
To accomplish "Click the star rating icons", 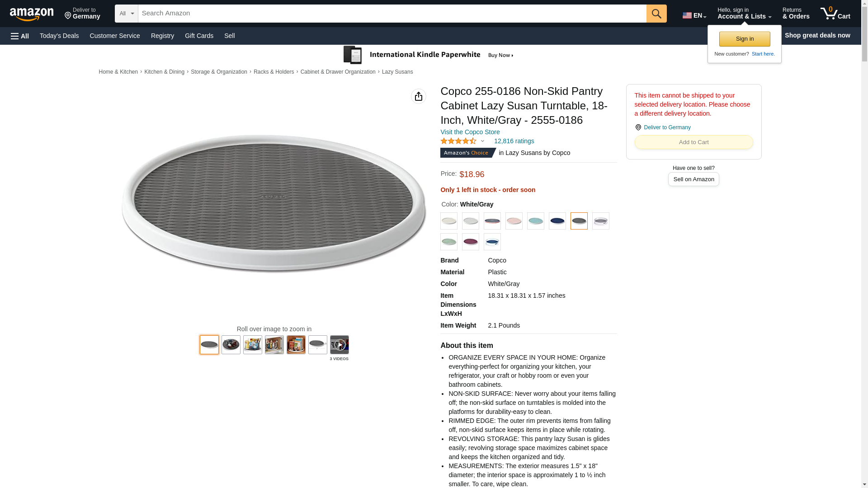I will tap(458, 141).
